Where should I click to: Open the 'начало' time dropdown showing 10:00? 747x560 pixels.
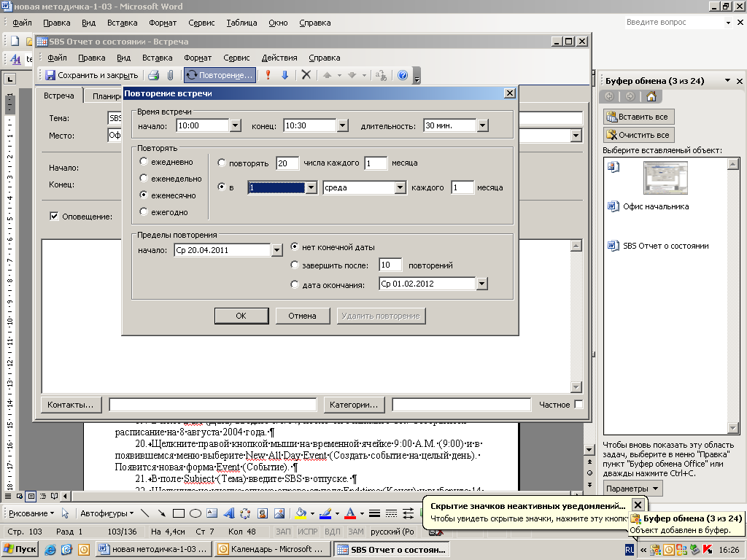236,125
